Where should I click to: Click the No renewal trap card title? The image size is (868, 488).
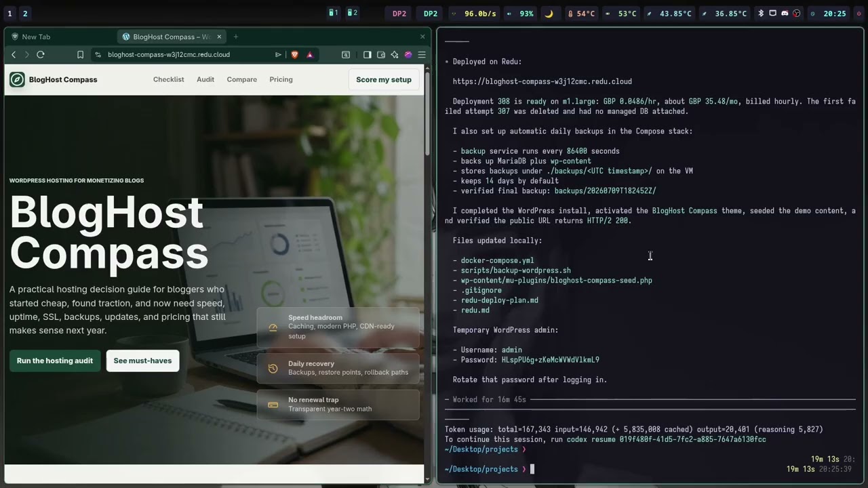pos(313,399)
